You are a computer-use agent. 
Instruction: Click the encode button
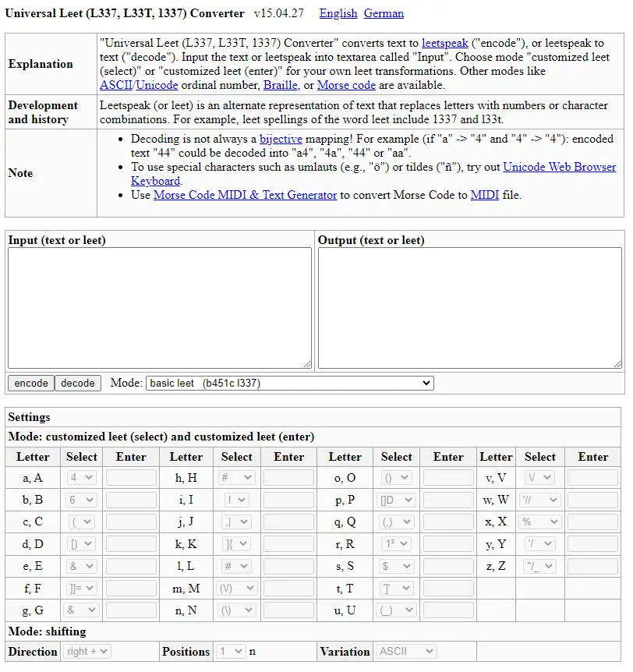[x=31, y=383]
